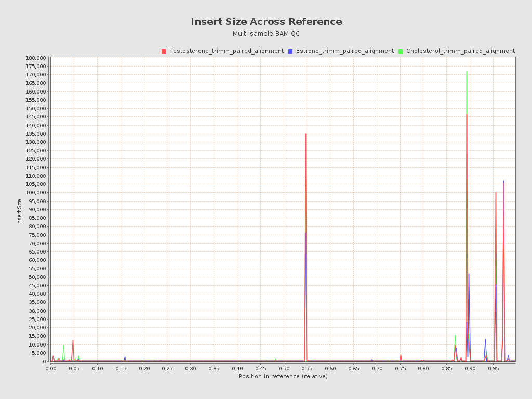Select the Cholesterol_trimm_paired_alignment legend label

460,51
